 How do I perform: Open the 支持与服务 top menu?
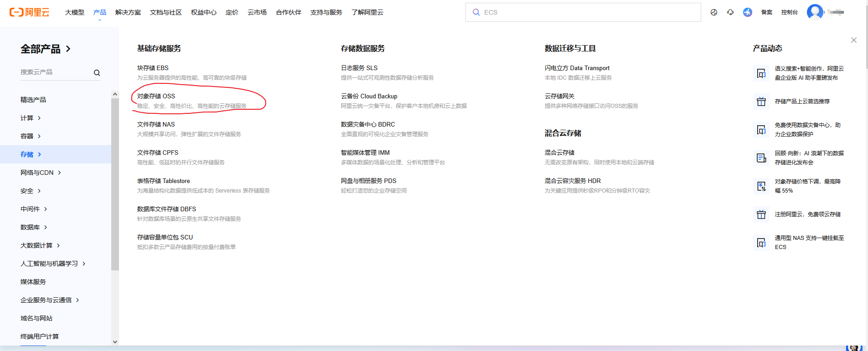tap(326, 12)
